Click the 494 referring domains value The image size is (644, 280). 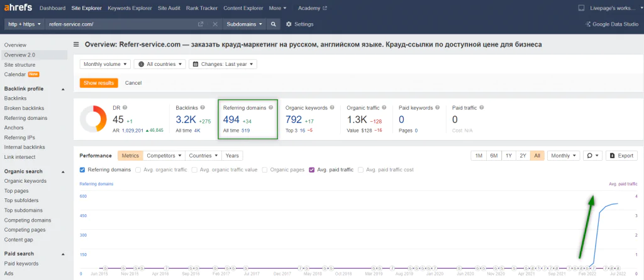pyautogui.click(x=231, y=120)
